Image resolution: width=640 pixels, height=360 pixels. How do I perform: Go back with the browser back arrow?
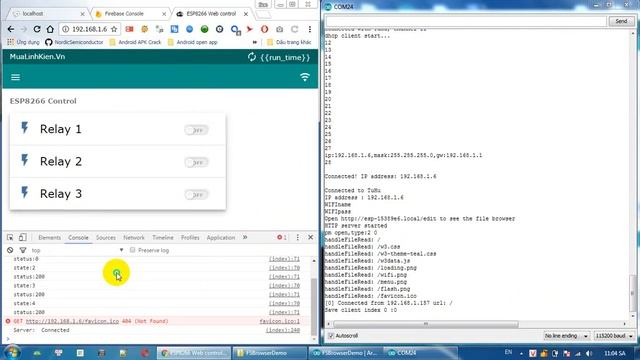click(11, 29)
